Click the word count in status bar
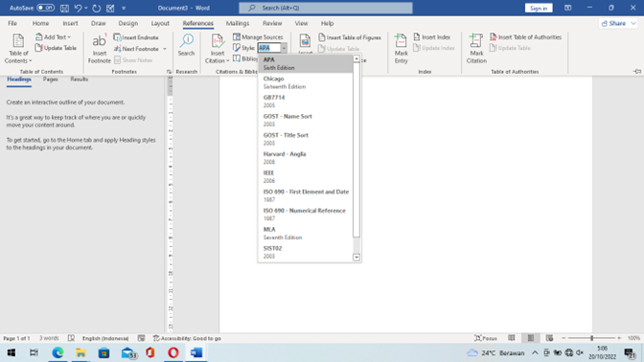Viewport: 644px width, 362px height. coord(49,338)
